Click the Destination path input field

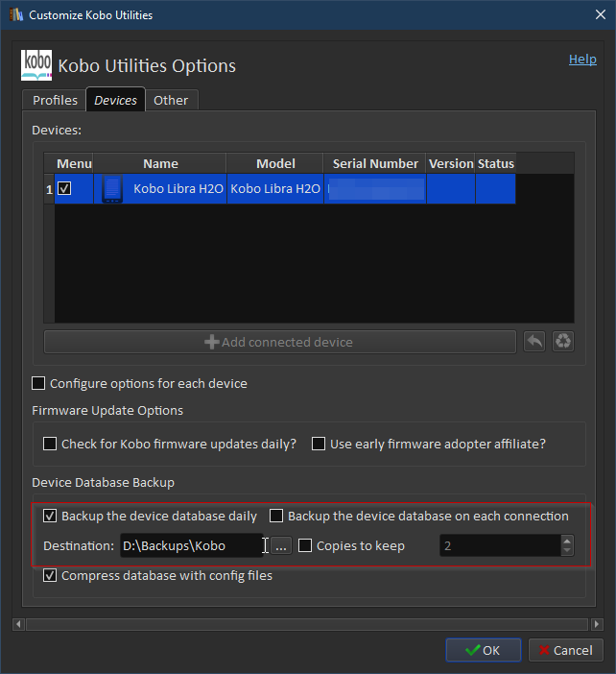tap(192, 546)
